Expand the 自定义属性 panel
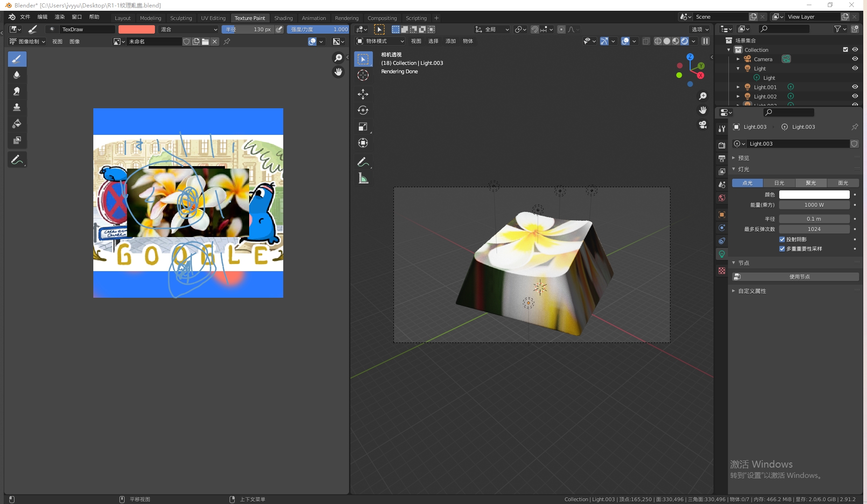Image resolution: width=867 pixels, height=504 pixels. 751,291
